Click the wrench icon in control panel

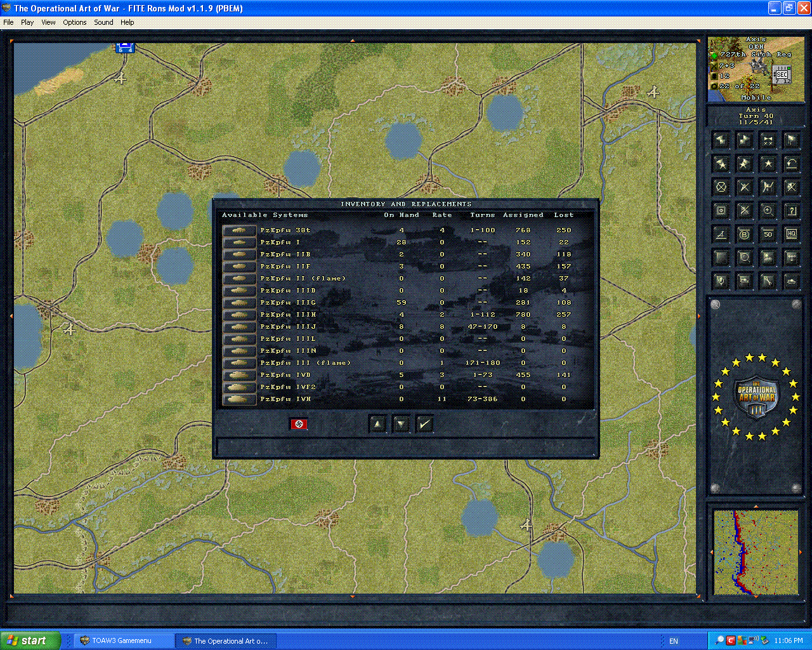768,281
